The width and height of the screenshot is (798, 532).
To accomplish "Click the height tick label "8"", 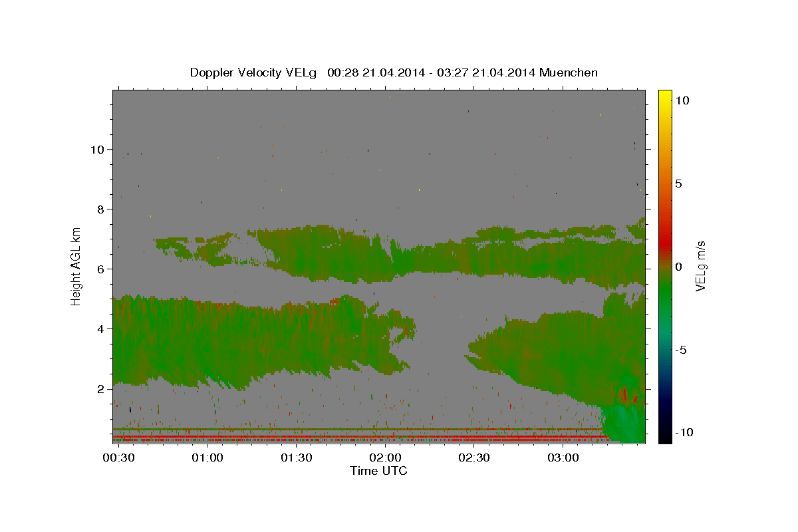I will tap(100, 209).
